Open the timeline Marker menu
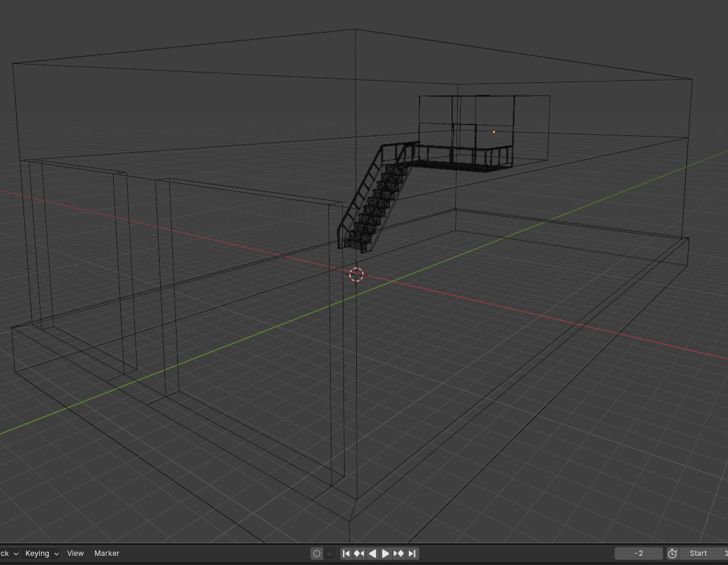The height and width of the screenshot is (565, 728). pos(107,554)
